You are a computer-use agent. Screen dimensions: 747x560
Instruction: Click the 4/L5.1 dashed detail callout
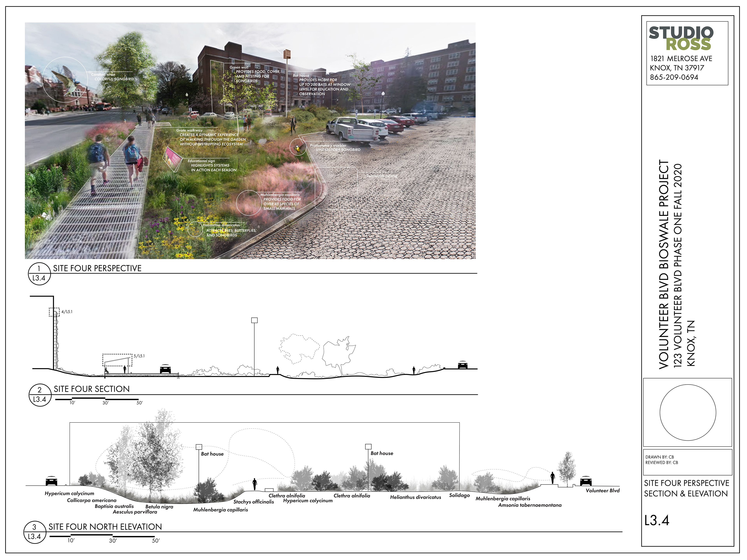pyautogui.click(x=54, y=312)
